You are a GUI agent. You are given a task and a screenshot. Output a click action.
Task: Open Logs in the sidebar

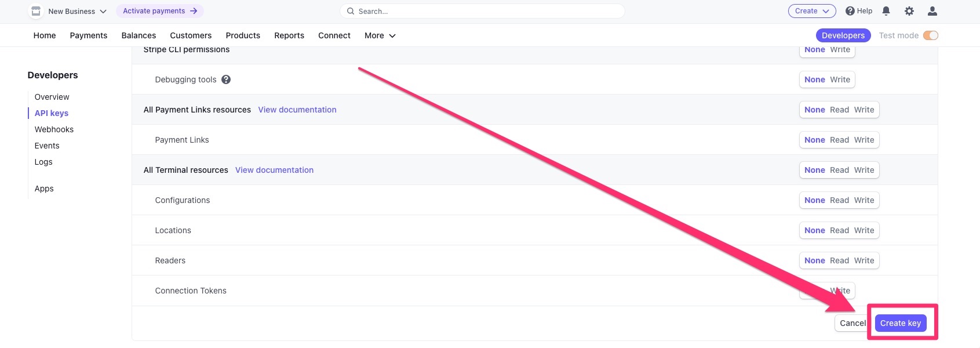(43, 162)
